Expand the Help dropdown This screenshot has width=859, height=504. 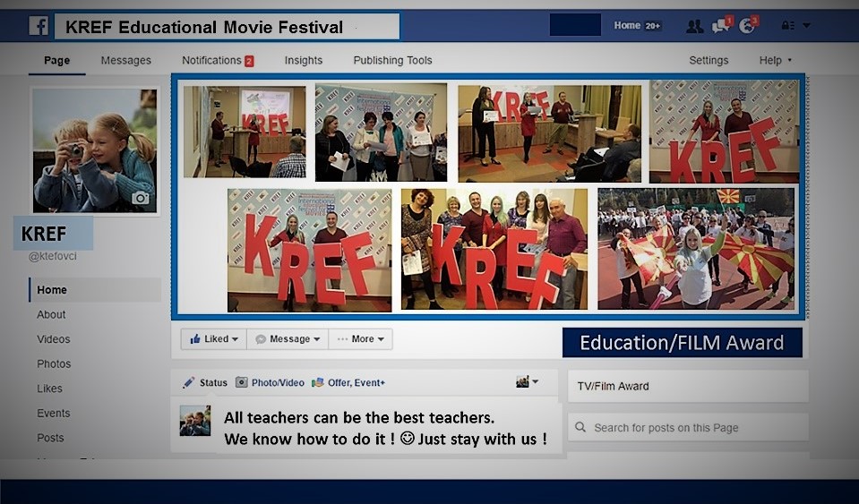775,60
